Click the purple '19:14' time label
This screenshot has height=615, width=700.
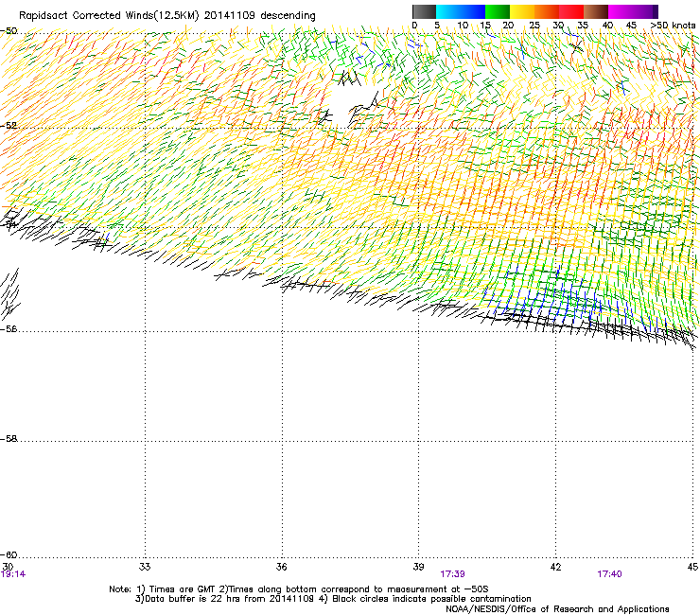13,574
